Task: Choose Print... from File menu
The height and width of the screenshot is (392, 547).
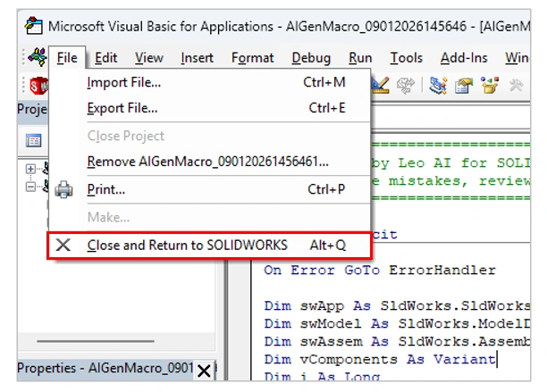Action: point(209,189)
